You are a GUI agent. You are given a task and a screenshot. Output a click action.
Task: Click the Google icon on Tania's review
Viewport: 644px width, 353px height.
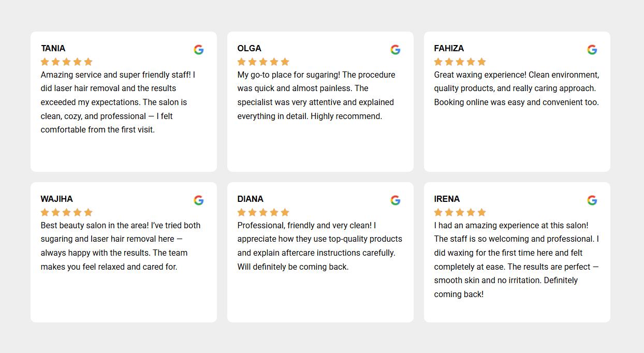pos(199,50)
